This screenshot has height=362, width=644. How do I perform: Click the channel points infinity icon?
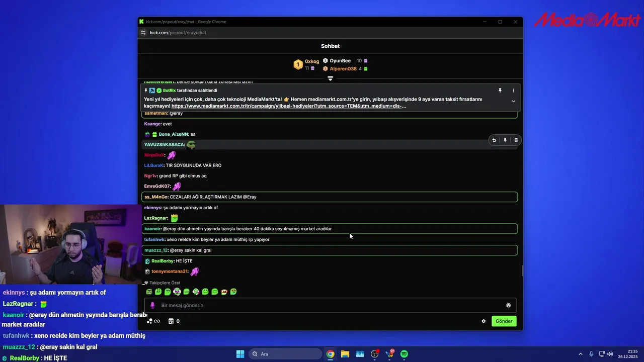pyautogui.click(x=153, y=321)
